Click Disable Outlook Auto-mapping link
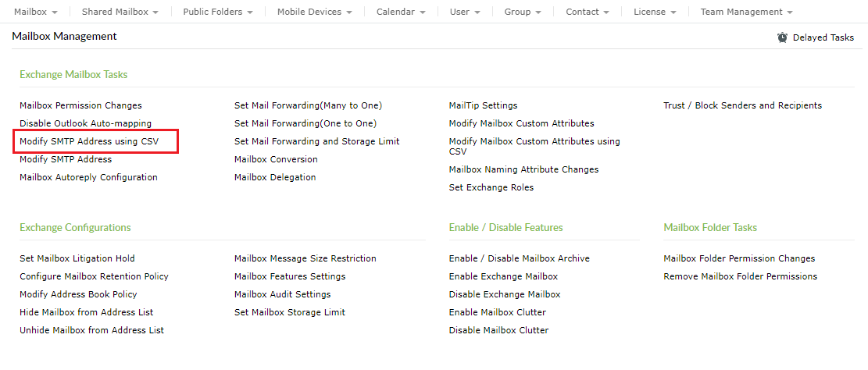The width and height of the screenshot is (868, 370). click(x=85, y=123)
